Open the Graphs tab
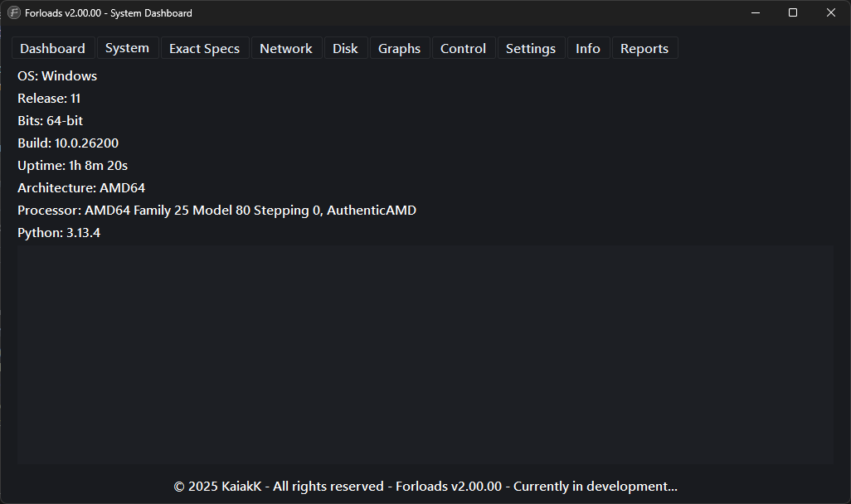Viewport: 851px width, 504px height. click(399, 48)
